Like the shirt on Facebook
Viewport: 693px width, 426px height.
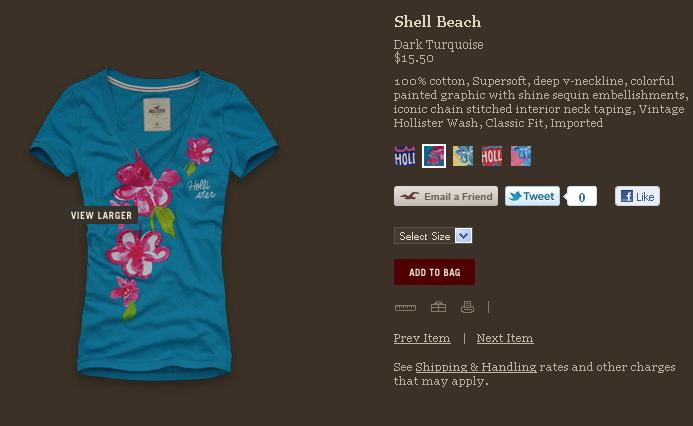pyautogui.click(x=637, y=196)
